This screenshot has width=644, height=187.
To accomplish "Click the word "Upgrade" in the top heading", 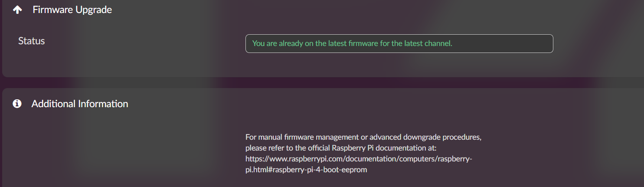I will [x=93, y=10].
